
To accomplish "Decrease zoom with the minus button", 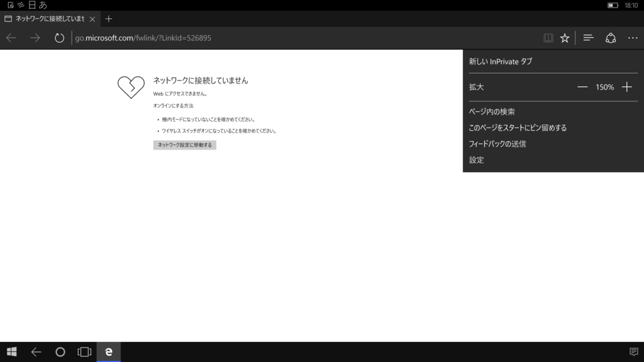I will tap(582, 87).
